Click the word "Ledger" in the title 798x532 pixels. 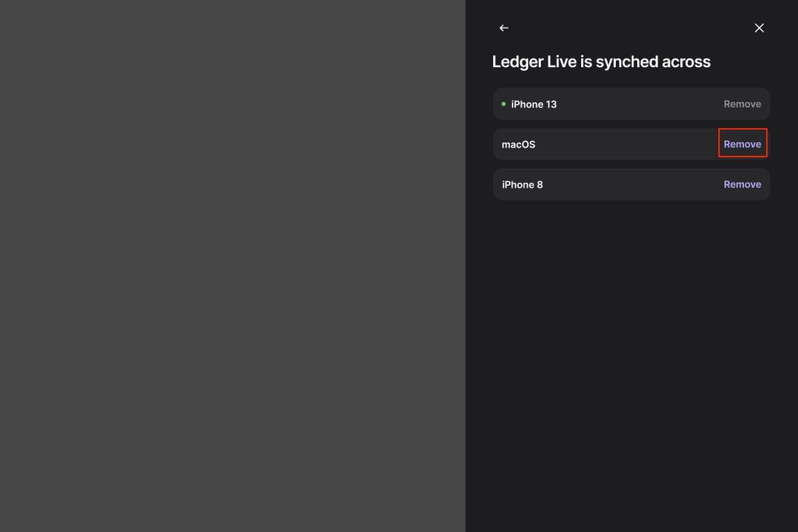tap(517, 62)
